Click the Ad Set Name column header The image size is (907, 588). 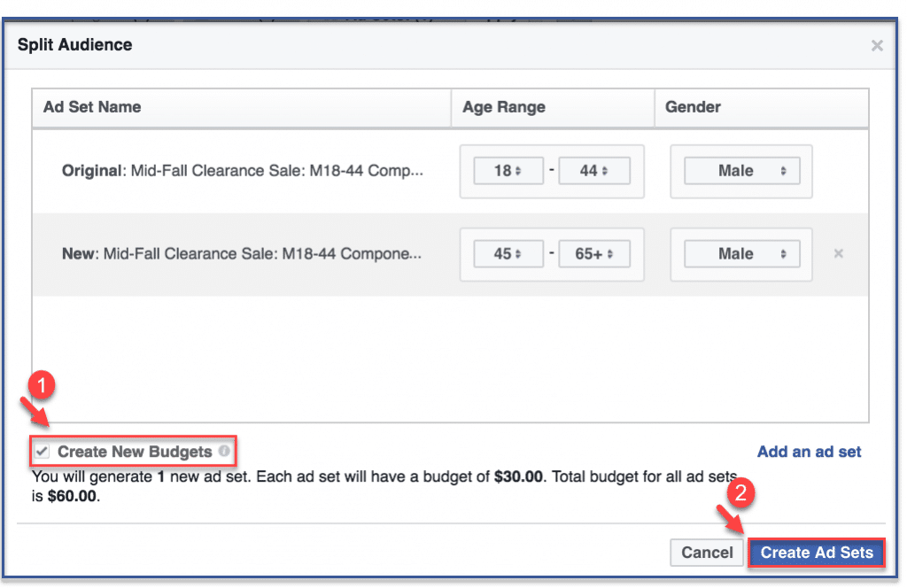[x=92, y=106]
